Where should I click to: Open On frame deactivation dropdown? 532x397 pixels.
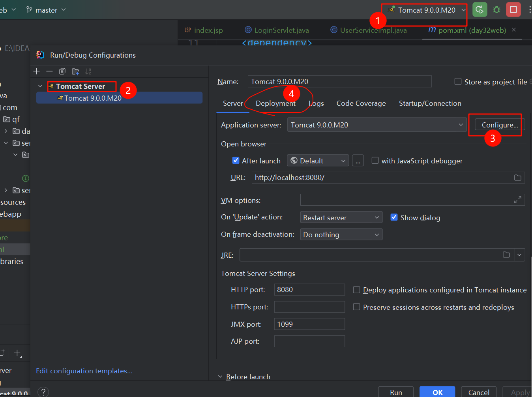point(341,234)
